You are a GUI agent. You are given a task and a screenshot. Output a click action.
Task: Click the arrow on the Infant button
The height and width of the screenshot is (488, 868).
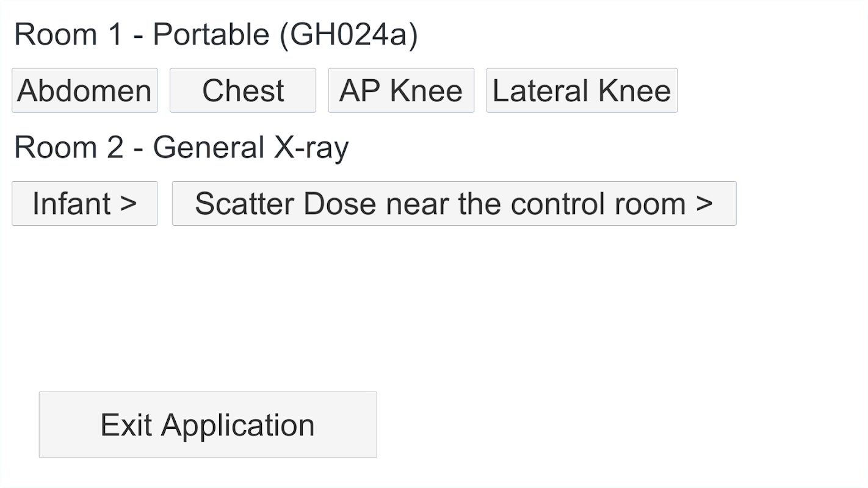click(x=129, y=203)
